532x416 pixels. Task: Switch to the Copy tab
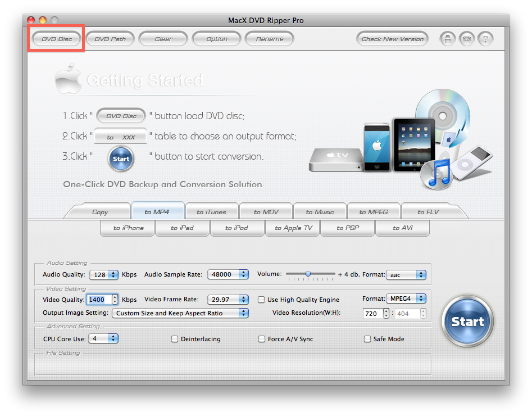pyautogui.click(x=100, y=212)
